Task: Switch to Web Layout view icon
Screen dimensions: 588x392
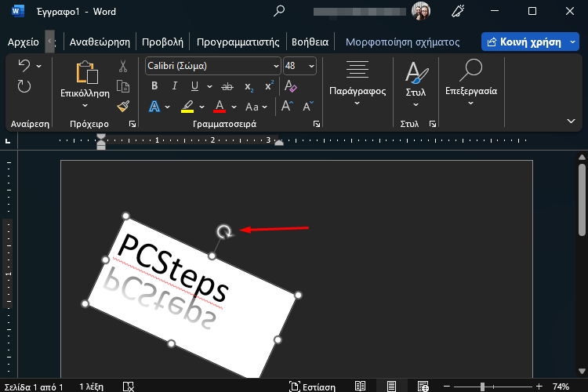Action: pyautogui.click(x=423, y=387)
